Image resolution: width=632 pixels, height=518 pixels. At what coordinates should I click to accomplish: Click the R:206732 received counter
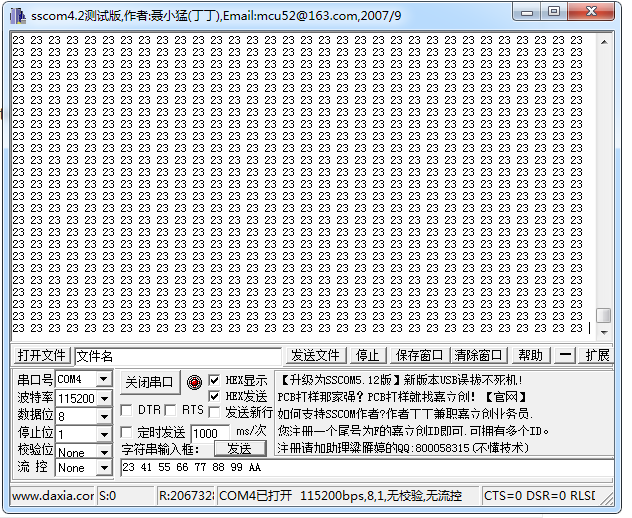coord(186,495)
